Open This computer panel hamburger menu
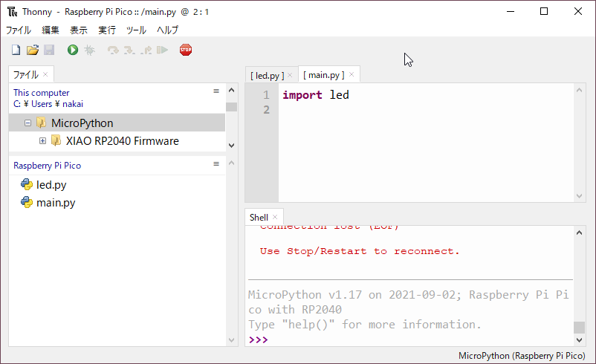 click(216, 91)
